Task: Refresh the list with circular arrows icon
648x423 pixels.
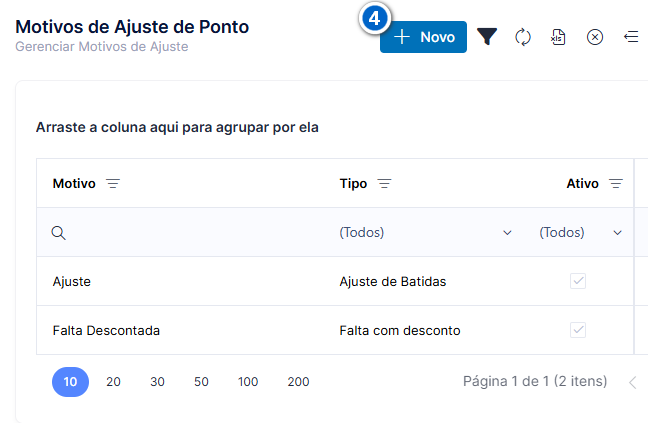Action: (523, 37)
